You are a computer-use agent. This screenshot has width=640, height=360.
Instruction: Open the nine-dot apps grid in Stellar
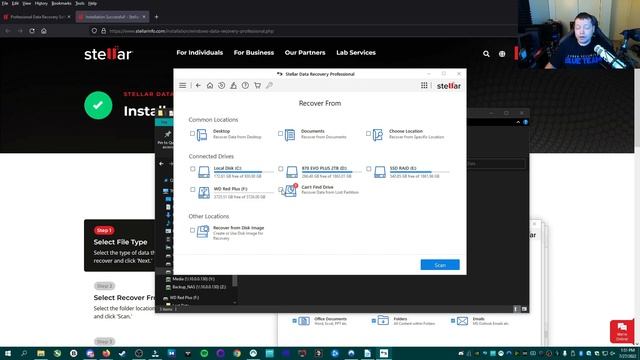click(x=424, y=85)
